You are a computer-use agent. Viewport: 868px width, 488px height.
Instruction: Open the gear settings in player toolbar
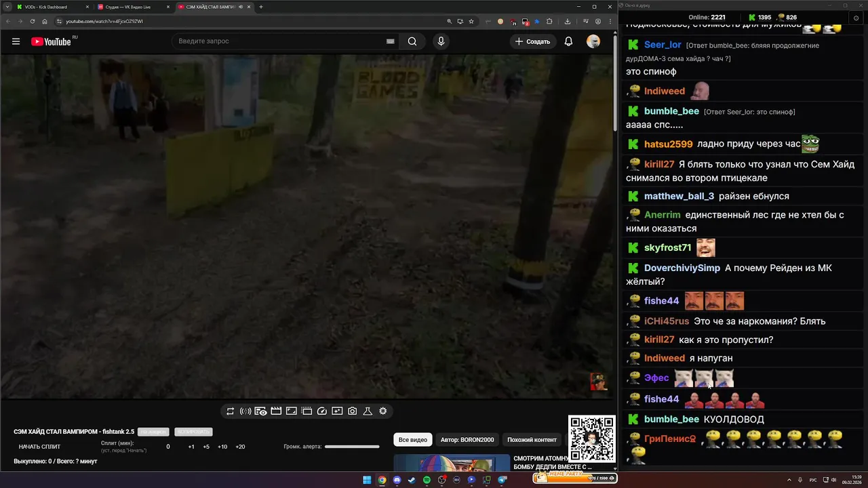pyautogui.click(x=383, y=411)
